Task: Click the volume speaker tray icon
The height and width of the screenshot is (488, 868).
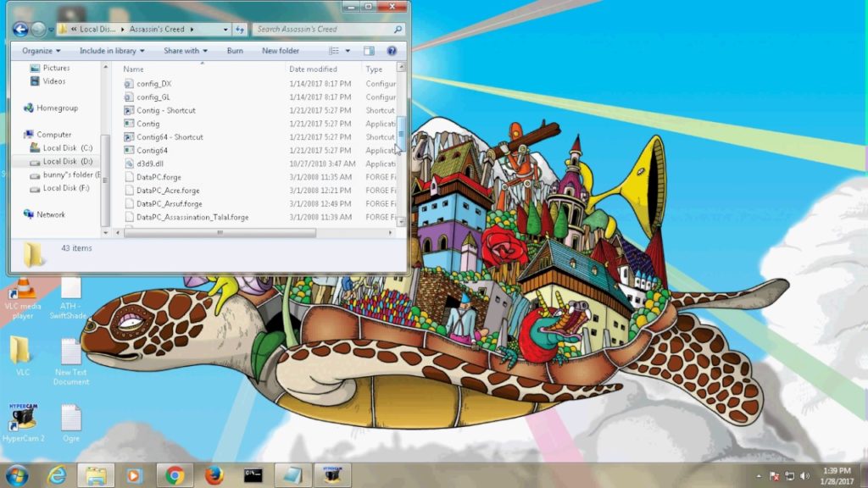Action: tap(805, 476)
